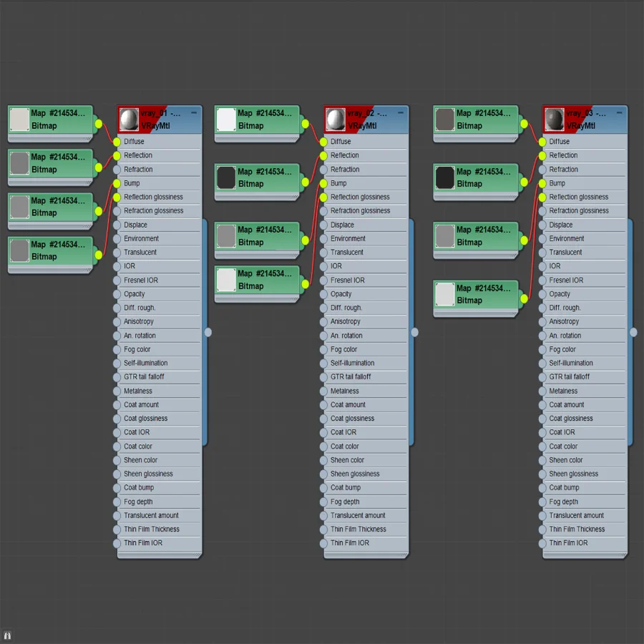Viewport: 644px width, 644px height.
Task: Click the Fresnel IOR socket on vray_02
Action: click(x=323, y=280)
